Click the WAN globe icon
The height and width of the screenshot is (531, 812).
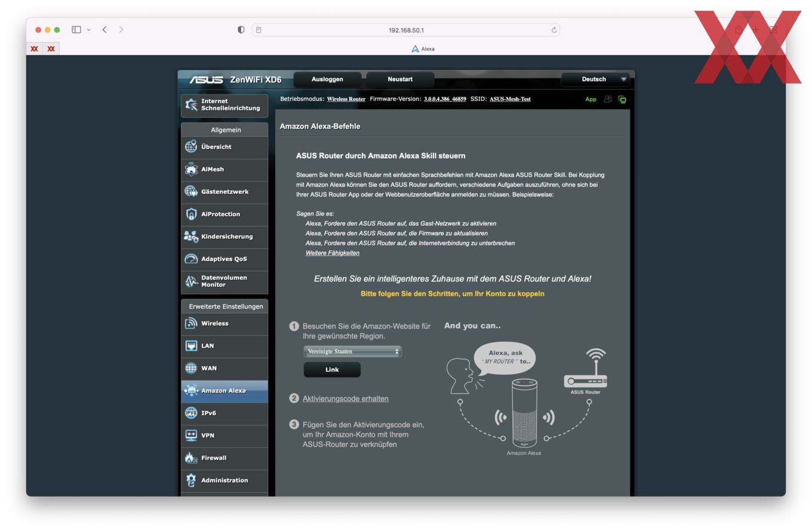point(191,368)
